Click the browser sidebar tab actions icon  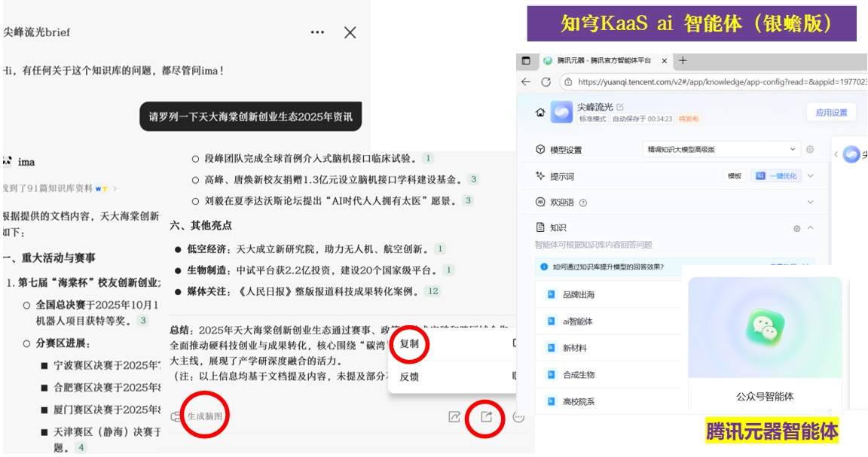(526, 61)
